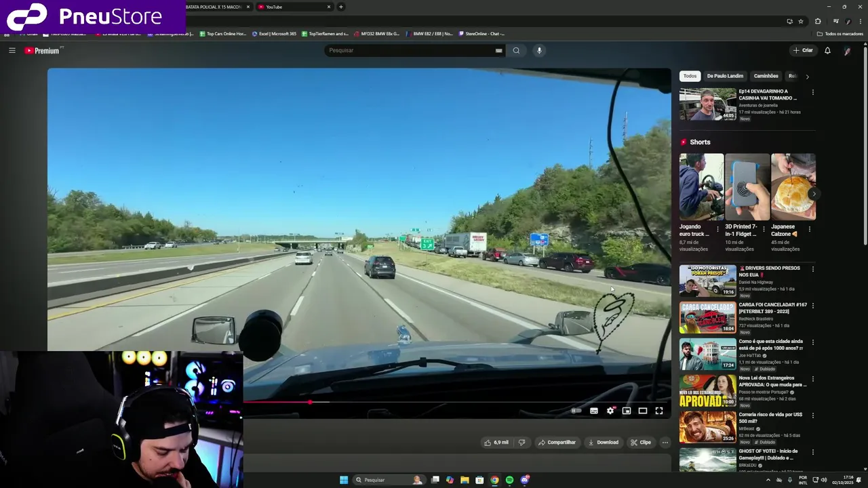Open the Todos os marcadores folder
Image resolution: width=868 pixels, height=488 pixels.
pyautogui.click(x=840, y=34)
